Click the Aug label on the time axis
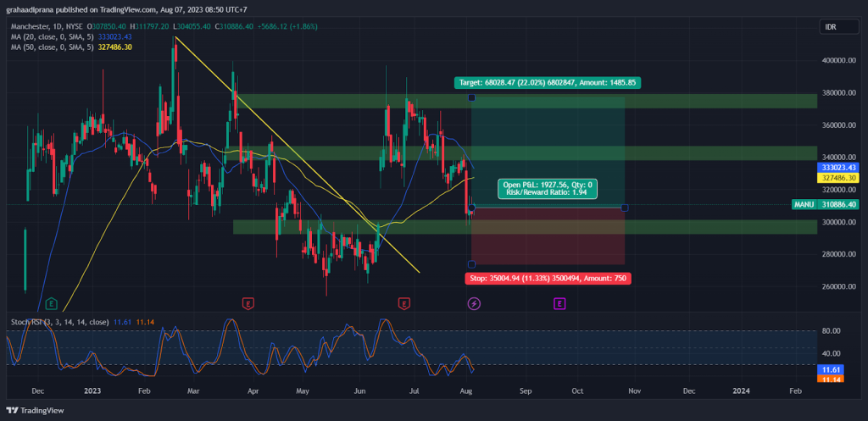868x421 pixels. tap(465, 391)
